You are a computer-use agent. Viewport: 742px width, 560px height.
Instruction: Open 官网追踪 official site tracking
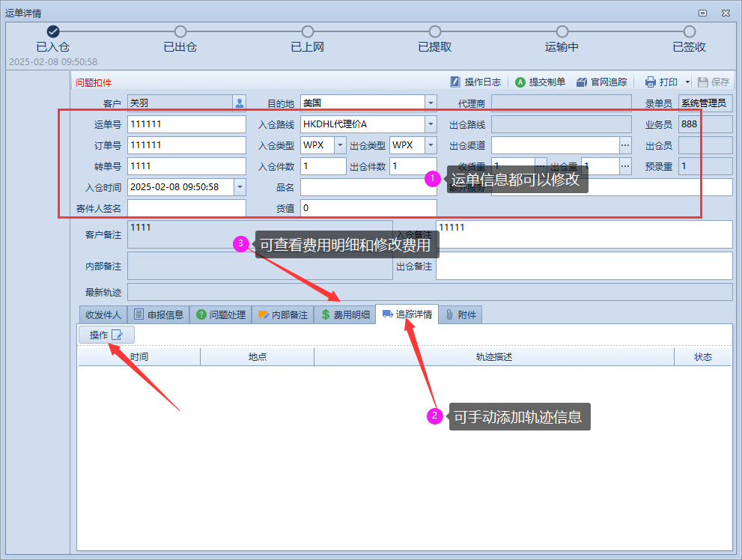(x=601, y=82)
